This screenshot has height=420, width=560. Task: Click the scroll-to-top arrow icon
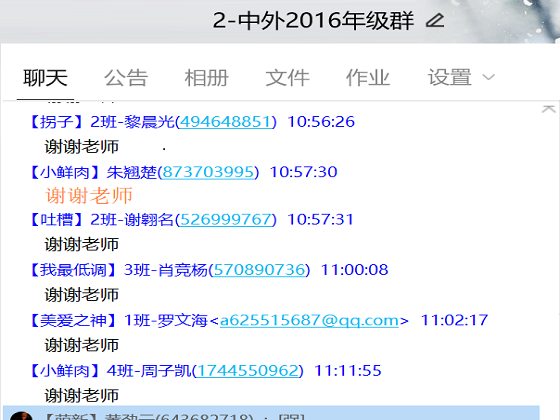coord(549,109)
